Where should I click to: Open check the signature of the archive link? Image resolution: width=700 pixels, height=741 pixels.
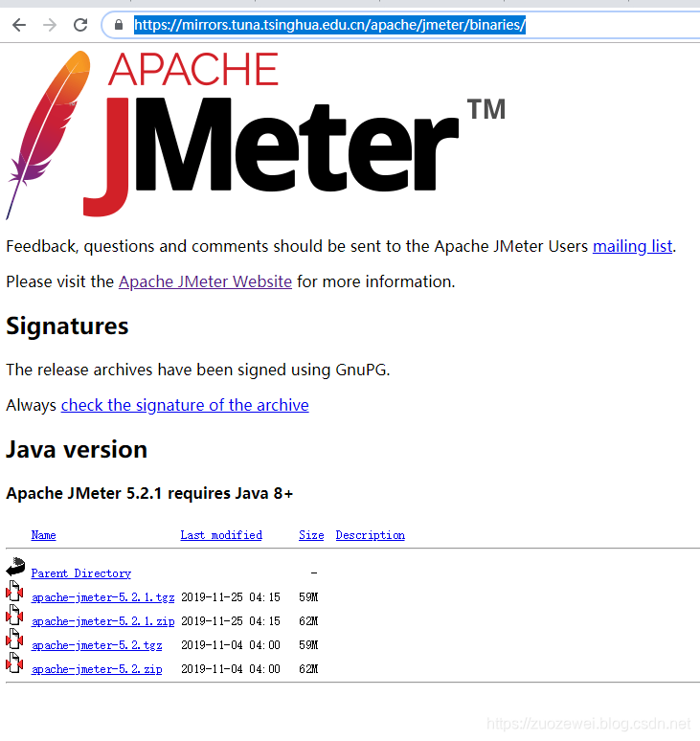[x=185, y=405]
